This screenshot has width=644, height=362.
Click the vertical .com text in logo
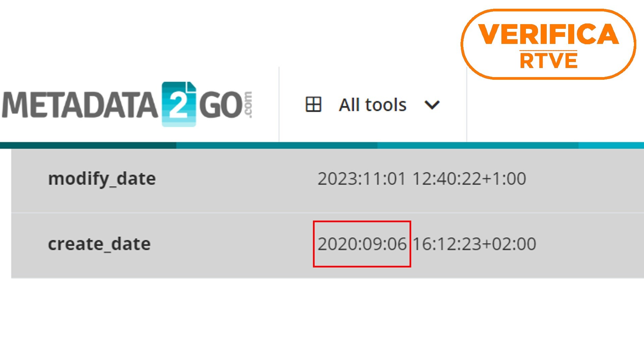point(248,105)
